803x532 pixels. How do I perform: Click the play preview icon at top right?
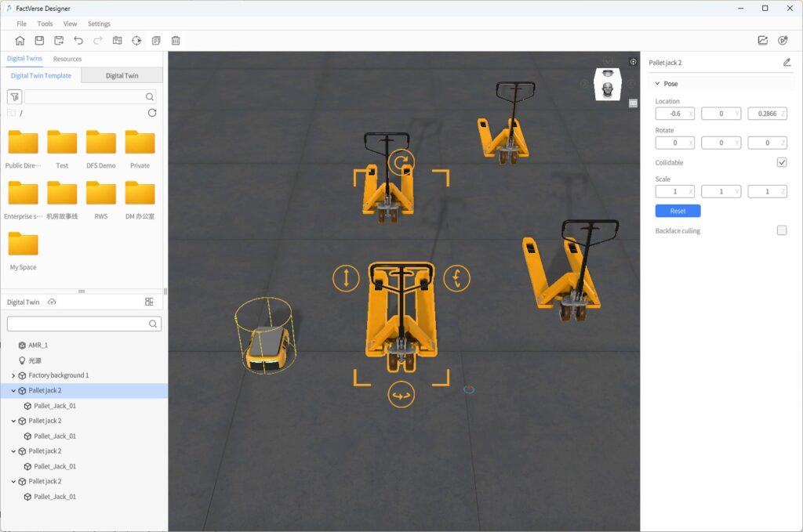pos(783,41)
